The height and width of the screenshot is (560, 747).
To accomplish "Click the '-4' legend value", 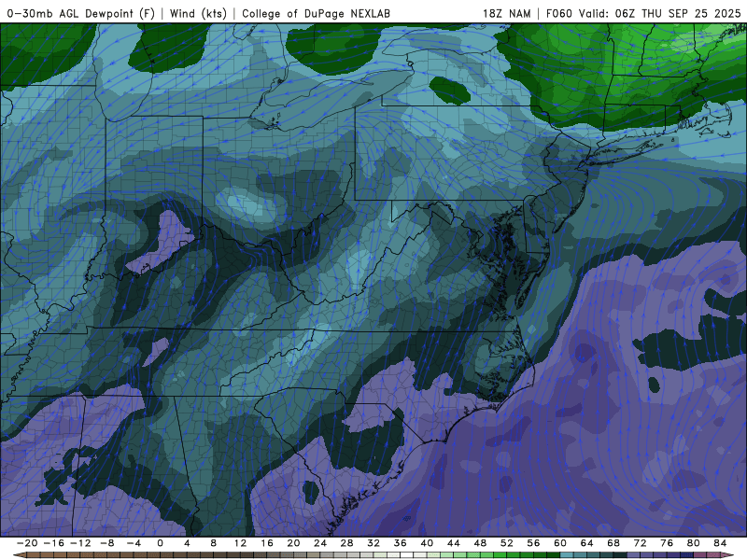I will tap(134, 543).
